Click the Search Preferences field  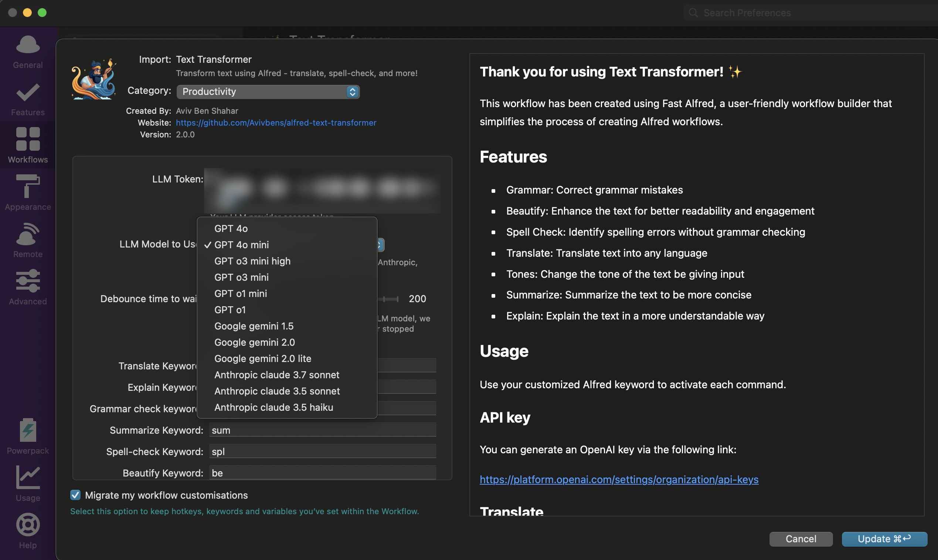click(810, 13)
